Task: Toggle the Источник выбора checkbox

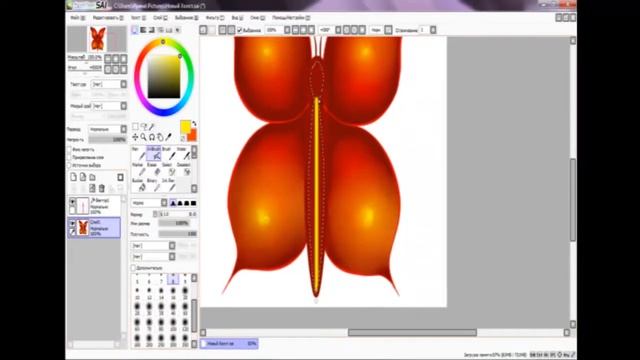Action: click(69, 165)
